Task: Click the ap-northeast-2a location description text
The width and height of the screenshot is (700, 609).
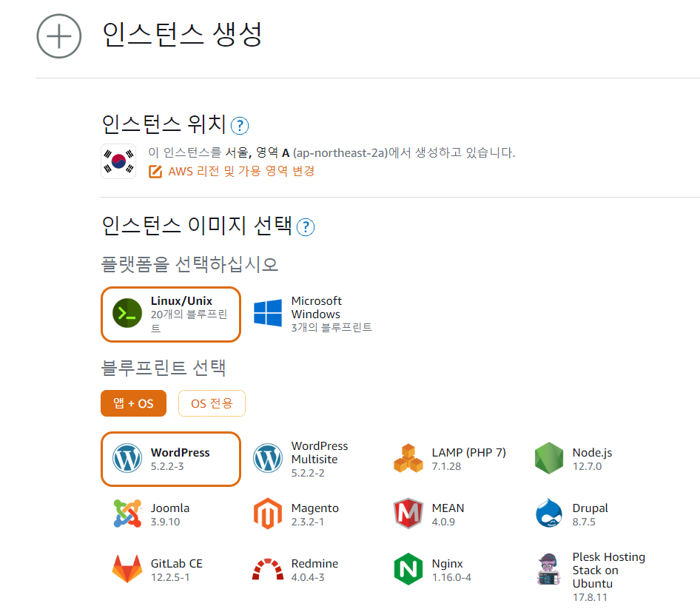Action: 332,152
